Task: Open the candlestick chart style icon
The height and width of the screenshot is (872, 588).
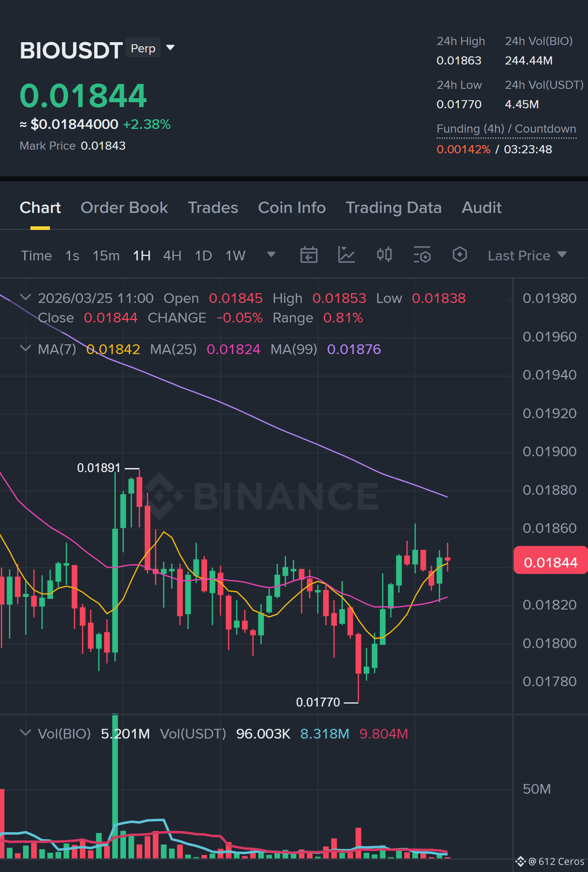Action: point(384,255)
